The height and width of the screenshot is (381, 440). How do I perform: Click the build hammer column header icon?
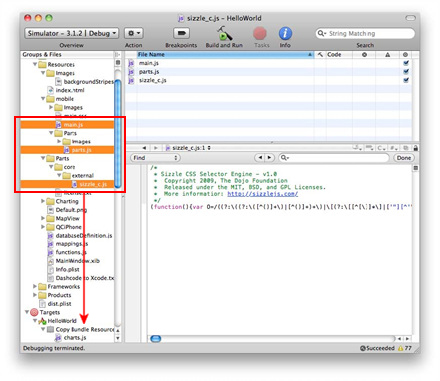click(x=320, y=54)
